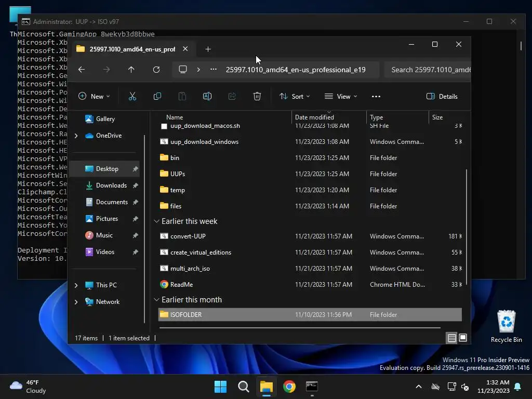Switch to large thumbnails view icon in status bar
Viewport: 532px width, 399px height.
coord(463,338)
